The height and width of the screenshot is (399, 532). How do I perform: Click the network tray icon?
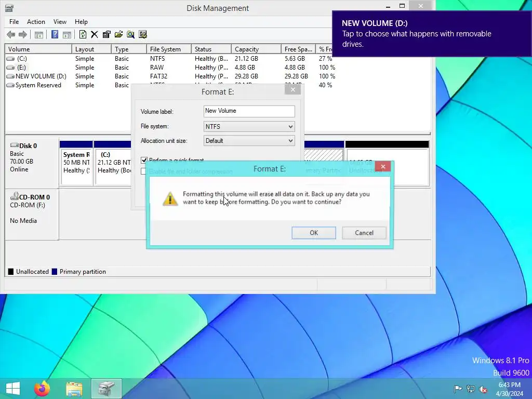tap(471, 389)
